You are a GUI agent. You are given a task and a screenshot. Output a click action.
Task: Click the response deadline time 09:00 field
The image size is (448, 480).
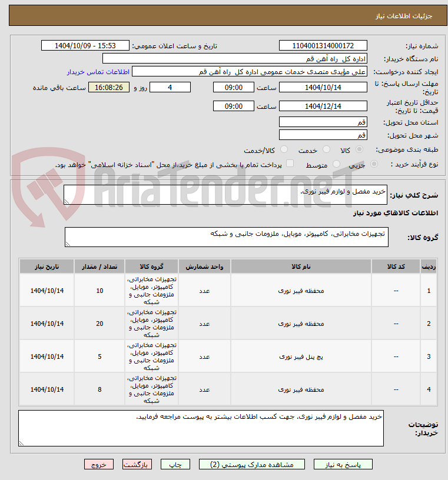(x=234, y=88)
